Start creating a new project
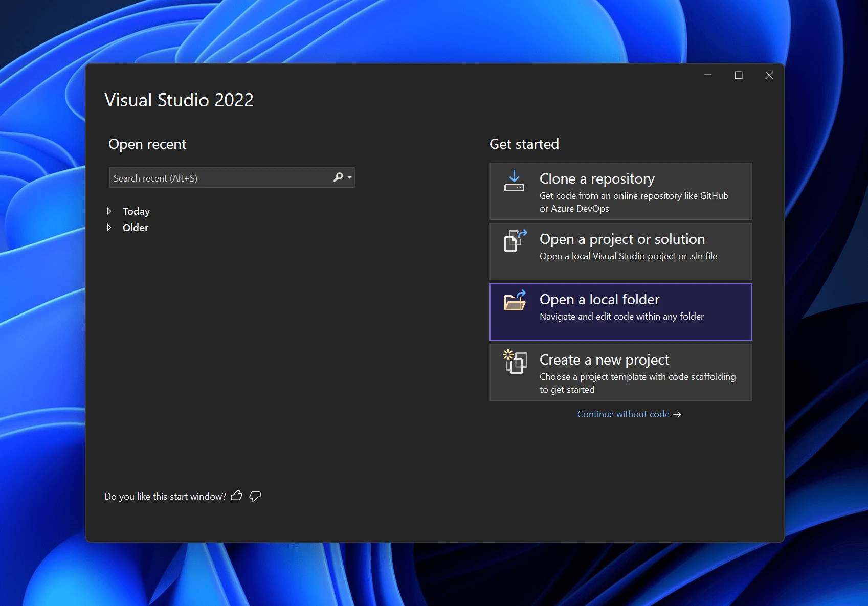The height and width of the screenshot is (606, 868). (x=620, y=372)
